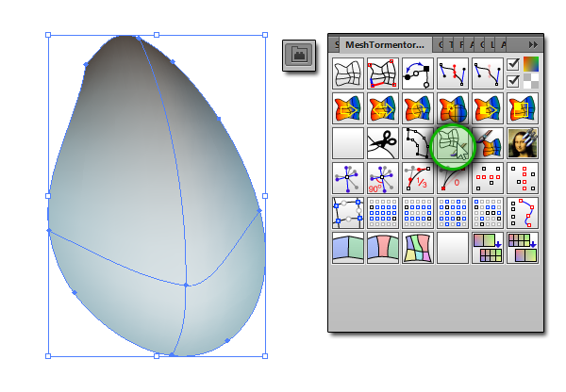This screenshot has height=392, width=566.
Task: Click the mesh patch icon with blue corner nodes
Action: (347, 214)
